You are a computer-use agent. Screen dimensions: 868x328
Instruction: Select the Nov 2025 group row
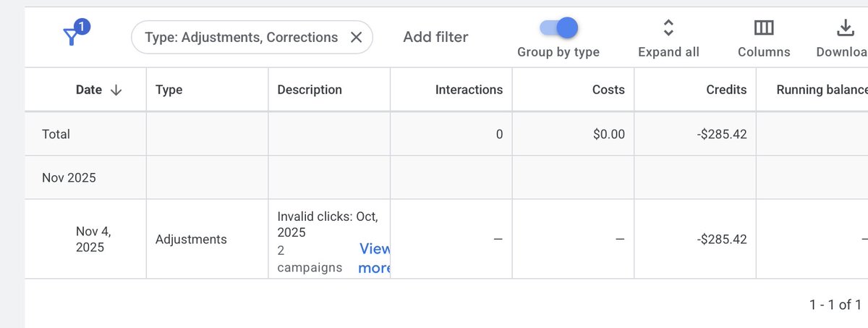tap(69, 177)
